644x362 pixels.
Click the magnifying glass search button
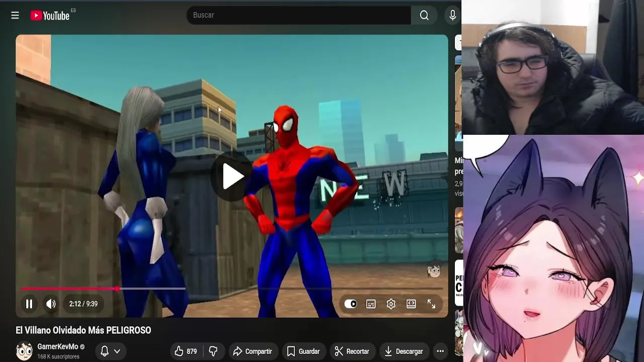coord(424,15)
